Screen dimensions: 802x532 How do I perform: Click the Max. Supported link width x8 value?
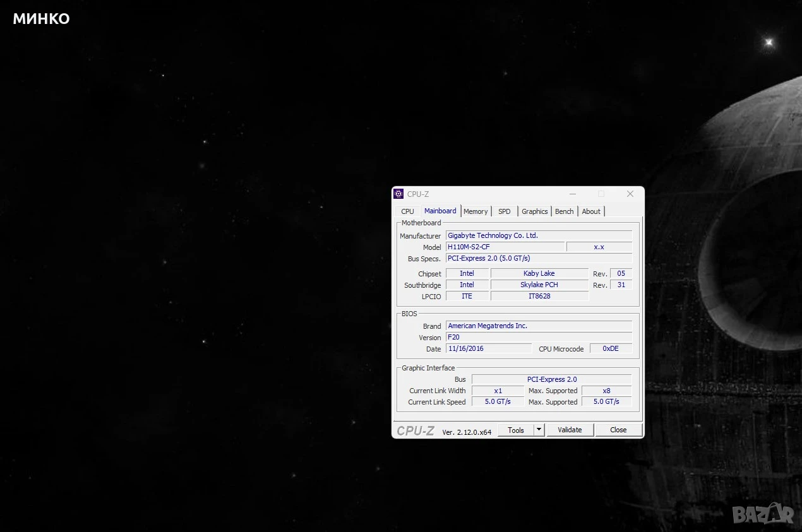pos(606,391)
